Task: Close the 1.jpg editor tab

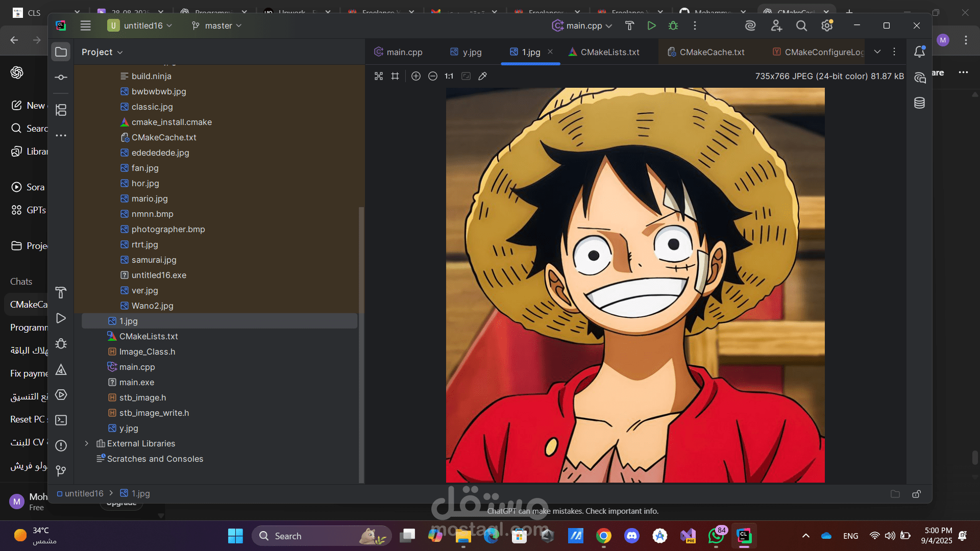Action: [x=550, y=52]
